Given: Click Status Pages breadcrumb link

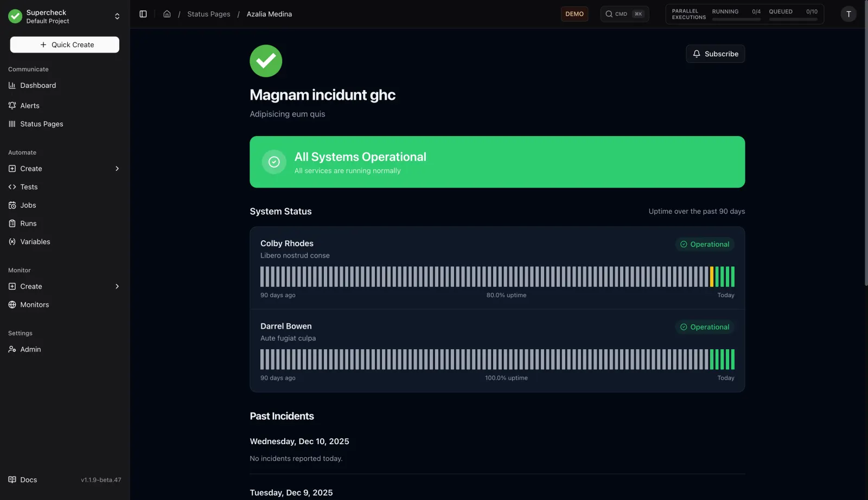Looking at the screenshot, I should point(209,14).
